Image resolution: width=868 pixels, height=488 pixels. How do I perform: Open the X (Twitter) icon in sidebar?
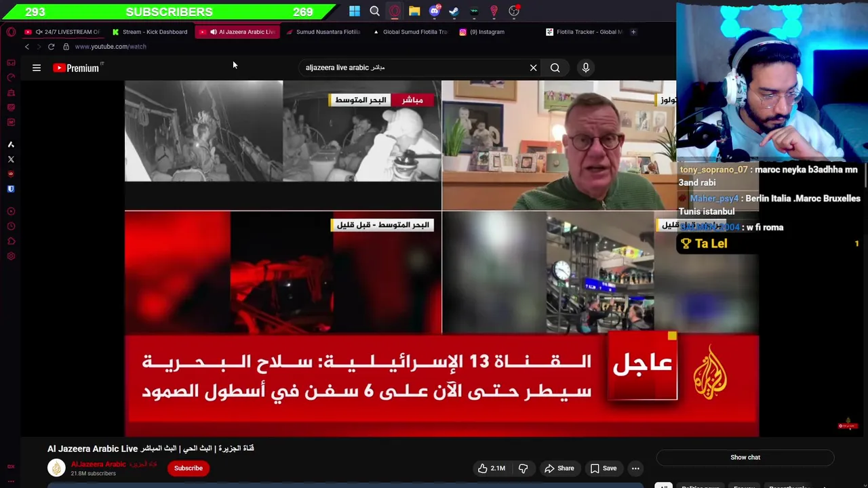point(11,159)
